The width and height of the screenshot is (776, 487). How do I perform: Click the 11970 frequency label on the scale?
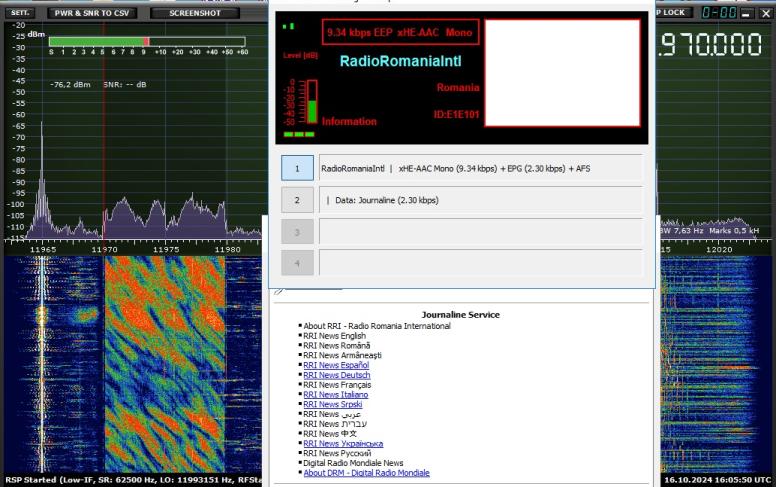(104, 249)
